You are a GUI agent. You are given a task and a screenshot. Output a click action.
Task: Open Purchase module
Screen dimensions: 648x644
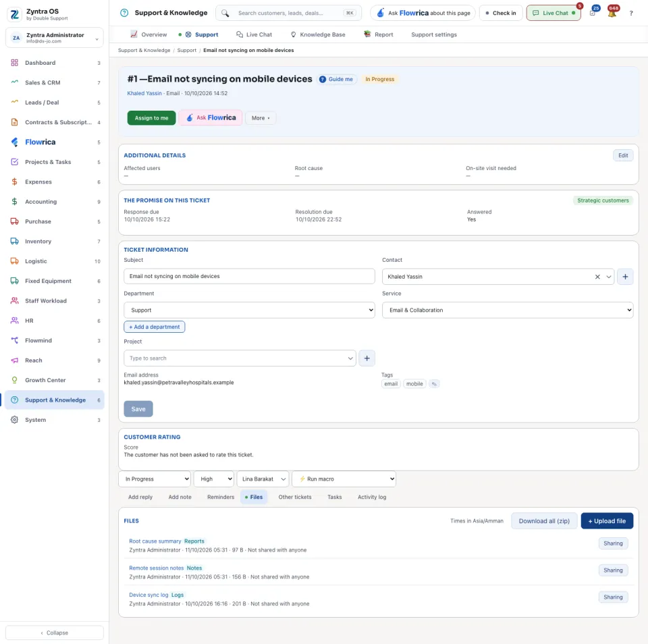click(55, 221)
